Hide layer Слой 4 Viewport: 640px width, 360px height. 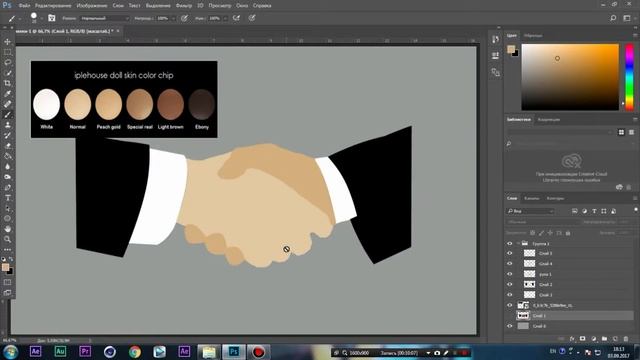tap(509, 264)
